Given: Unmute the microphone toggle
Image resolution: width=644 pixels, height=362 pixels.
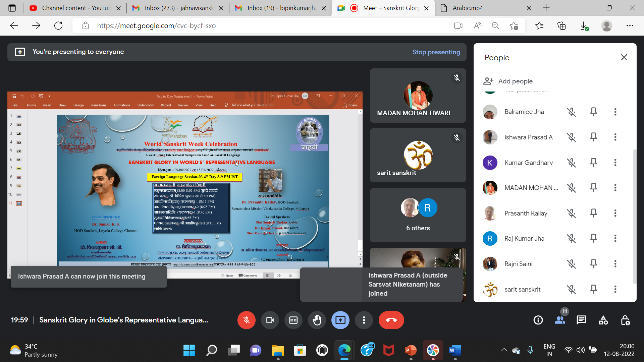Looking at the screenshot, I should [x=247, y=320].
